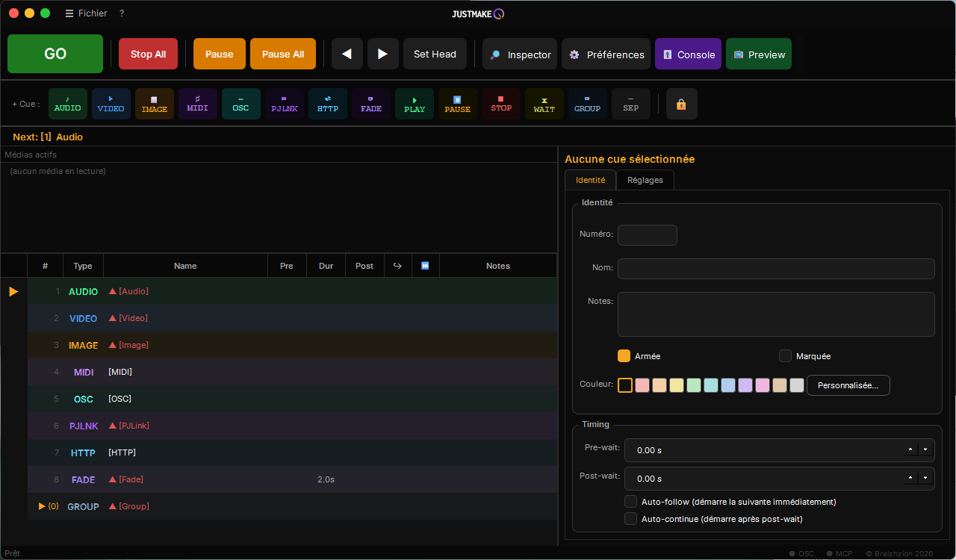Add a PJLNK cue from the toolbar
Viewport: 956px width, 560px height.
[285, 104]
